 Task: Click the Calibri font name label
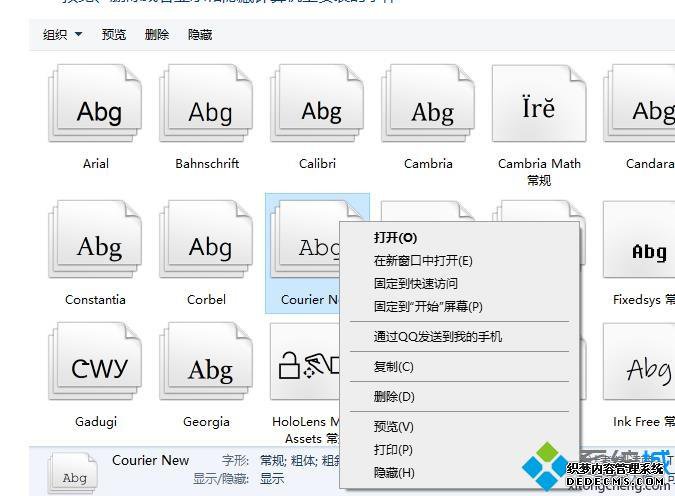click(317, 164)
